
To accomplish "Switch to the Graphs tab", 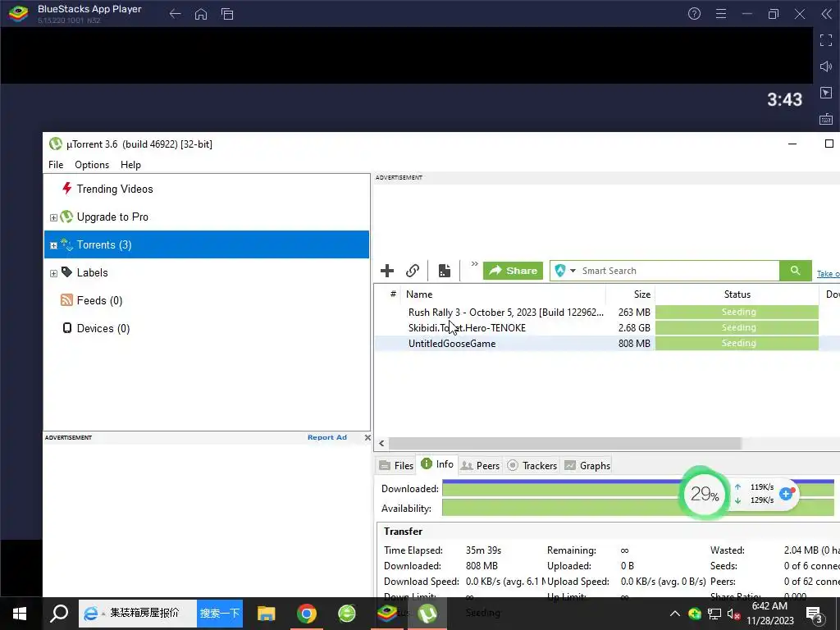I will click(x=587, y=466).
